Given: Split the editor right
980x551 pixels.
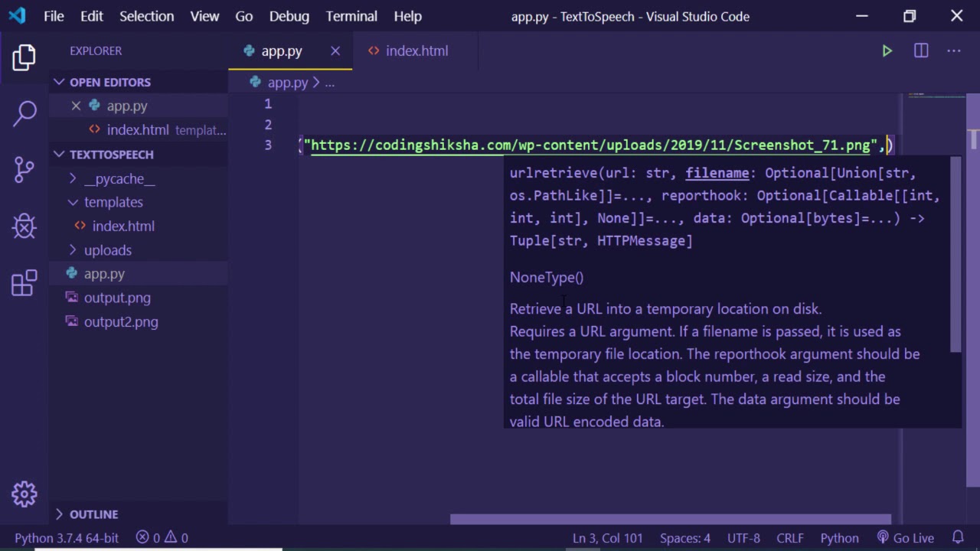Looking at the screenshot, I should [921, 51].
